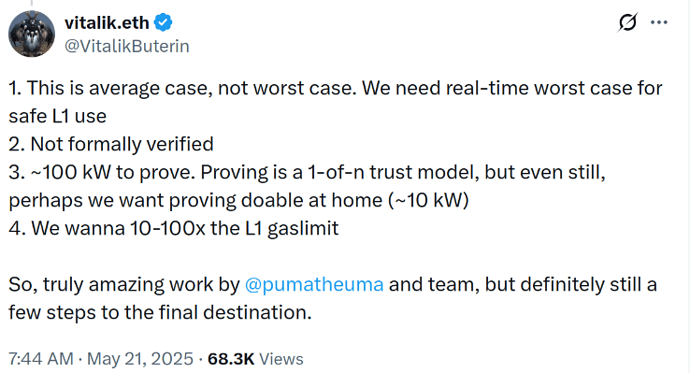Click the blue verified checkmark badge

163,22
